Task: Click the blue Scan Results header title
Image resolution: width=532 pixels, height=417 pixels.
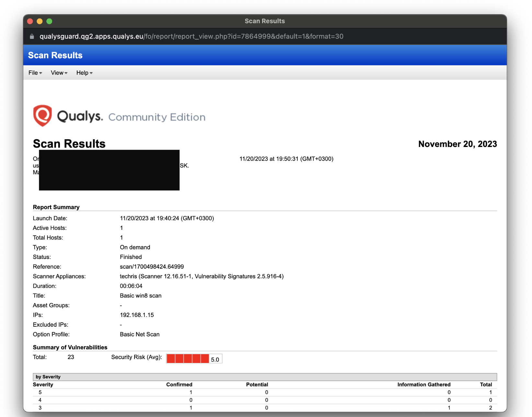Action: tap(55, 55)
